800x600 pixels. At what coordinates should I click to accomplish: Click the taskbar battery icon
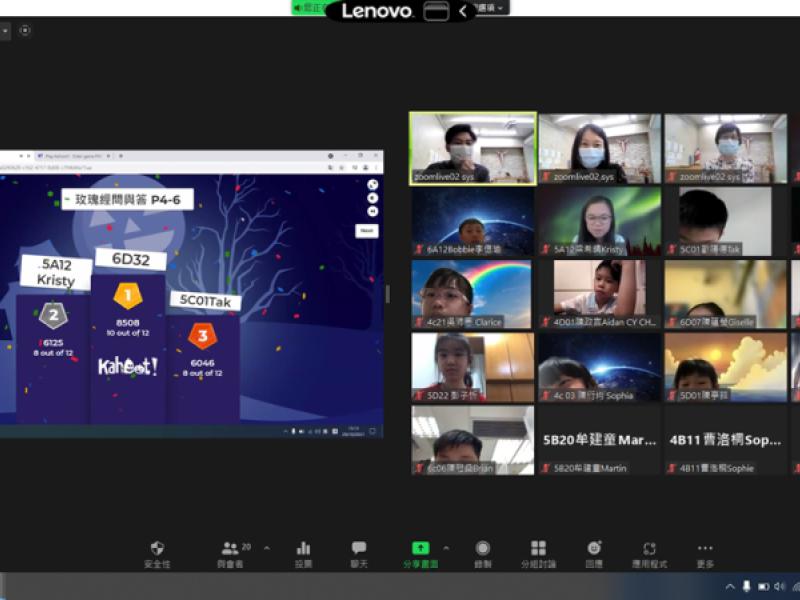(x=764, y=587)
